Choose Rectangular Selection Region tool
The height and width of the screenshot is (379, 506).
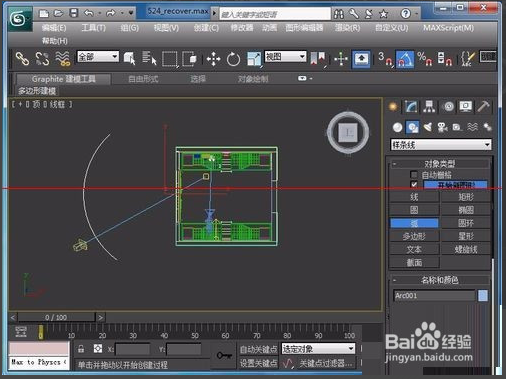(170, 59)
